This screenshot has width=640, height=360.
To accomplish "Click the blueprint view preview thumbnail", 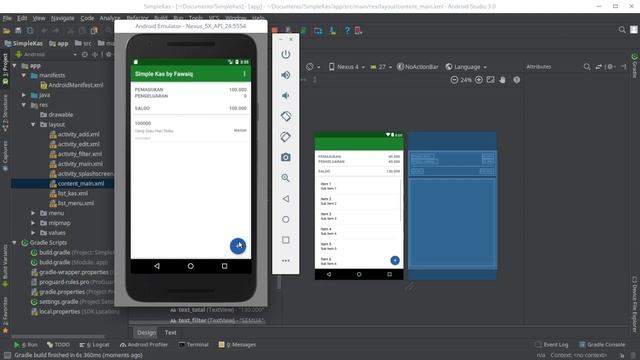I will [452, 206].
